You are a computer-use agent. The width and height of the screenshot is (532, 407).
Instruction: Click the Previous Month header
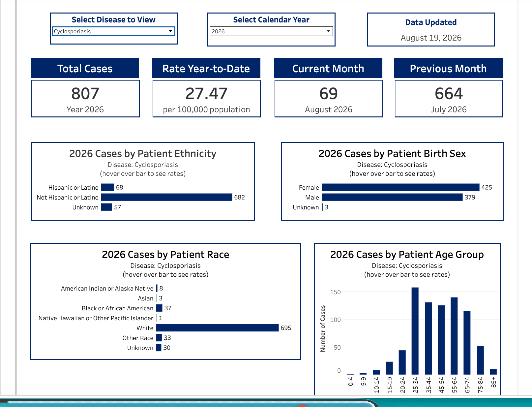point(448,68)
